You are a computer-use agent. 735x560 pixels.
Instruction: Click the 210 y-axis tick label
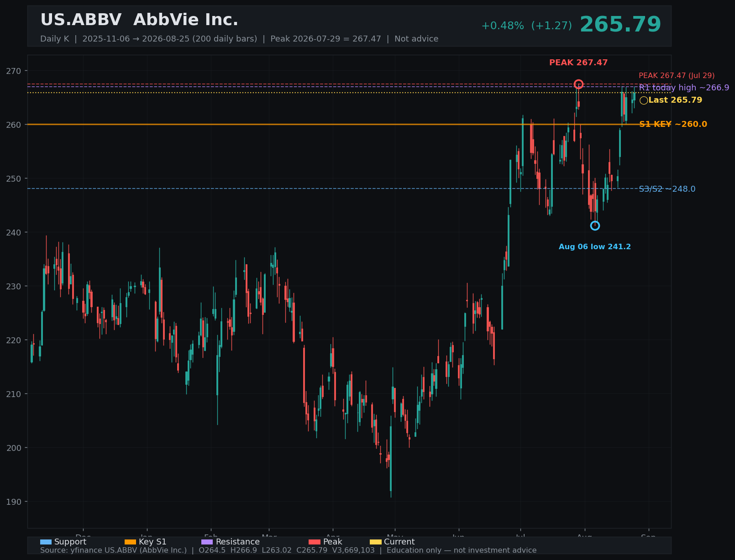click(14, 394)
